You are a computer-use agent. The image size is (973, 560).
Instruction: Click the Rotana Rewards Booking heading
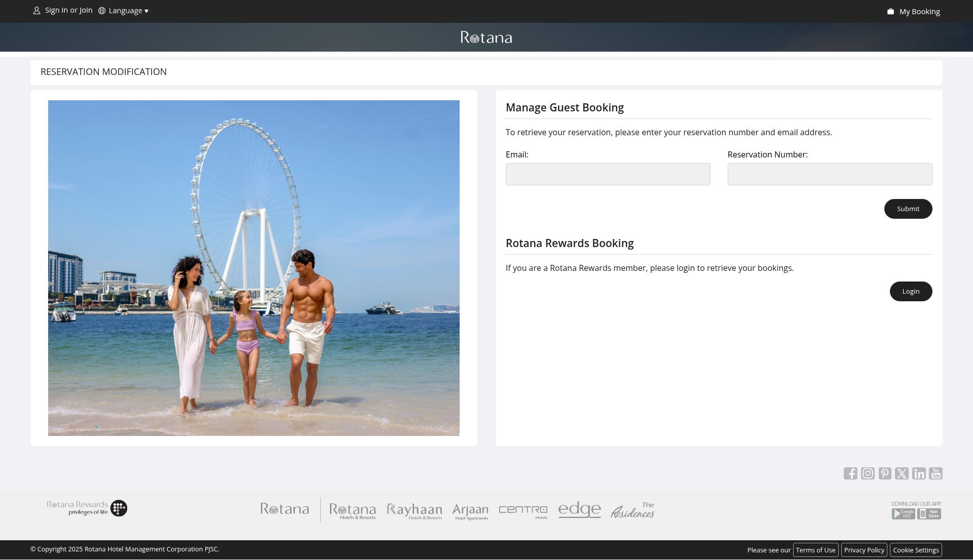[570, 243]
